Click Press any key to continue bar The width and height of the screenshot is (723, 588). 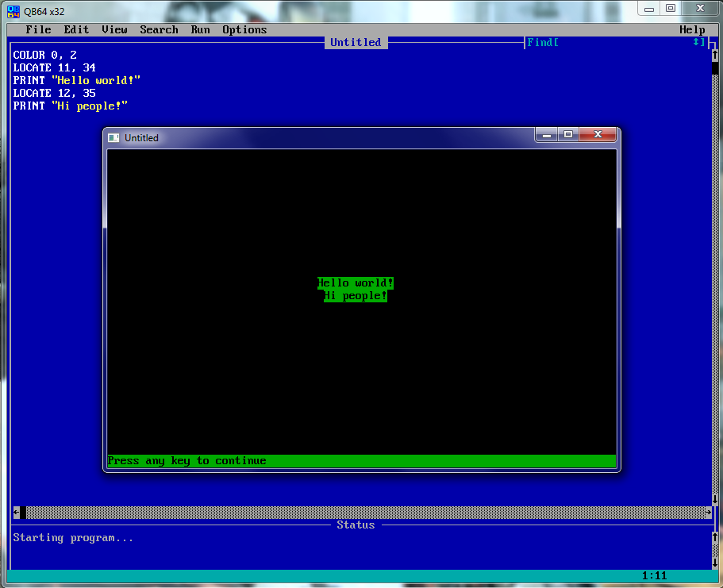coord(362,461)
